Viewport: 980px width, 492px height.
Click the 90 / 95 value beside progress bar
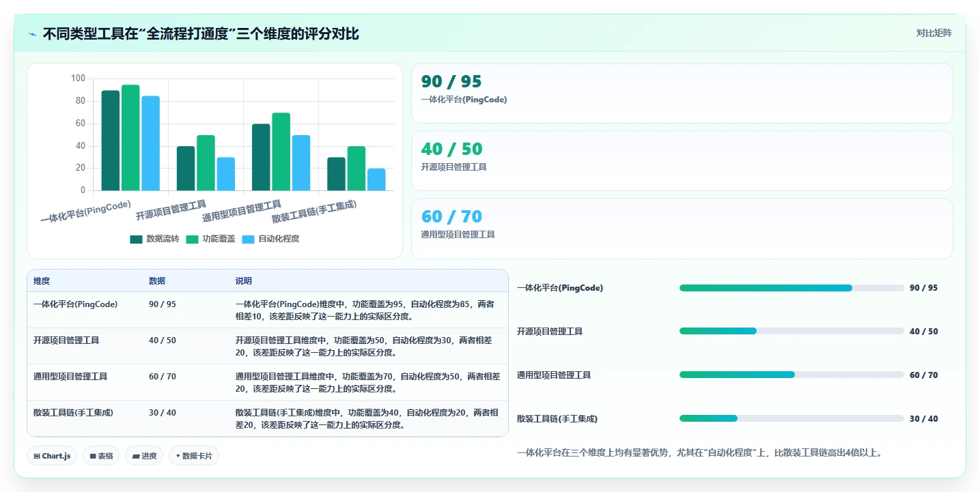pyautogui.click(x=923, y=288)
